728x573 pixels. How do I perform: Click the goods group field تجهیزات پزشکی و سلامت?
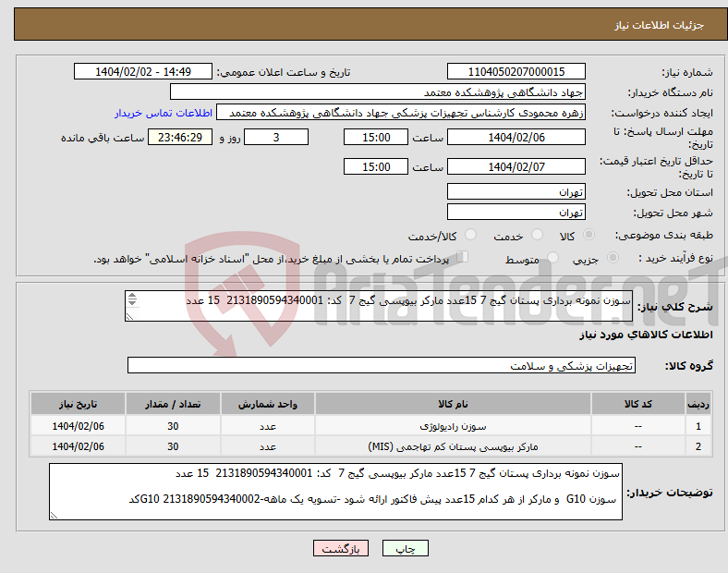click(382, 365)
